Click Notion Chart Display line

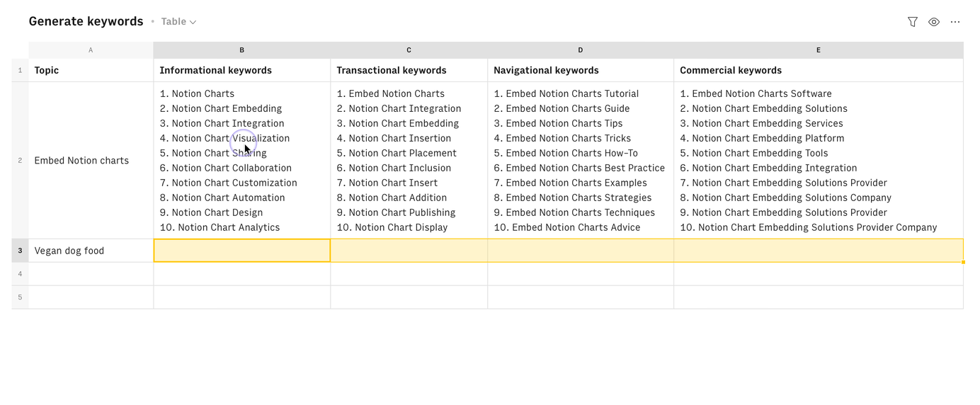pos(392,227)
